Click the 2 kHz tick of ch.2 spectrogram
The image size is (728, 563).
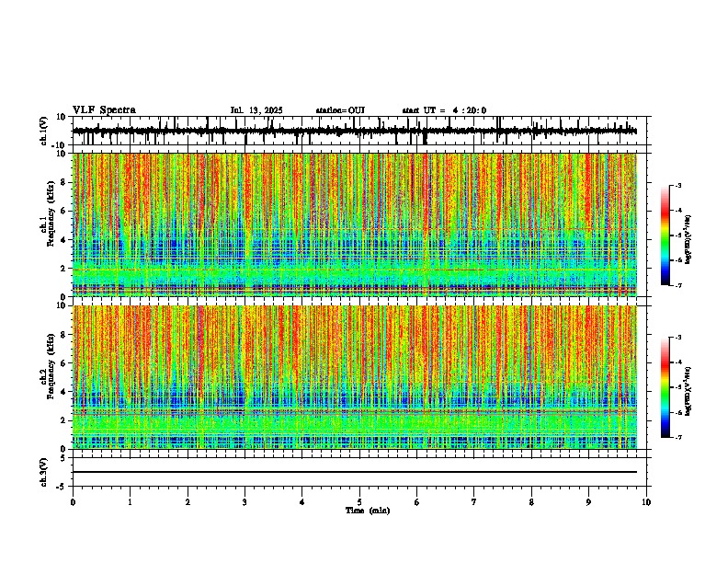pos(64,420)
